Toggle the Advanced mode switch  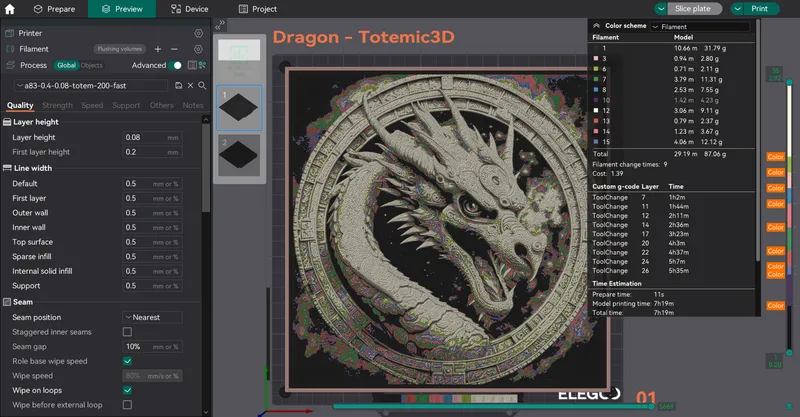click(x=176, y=65)
